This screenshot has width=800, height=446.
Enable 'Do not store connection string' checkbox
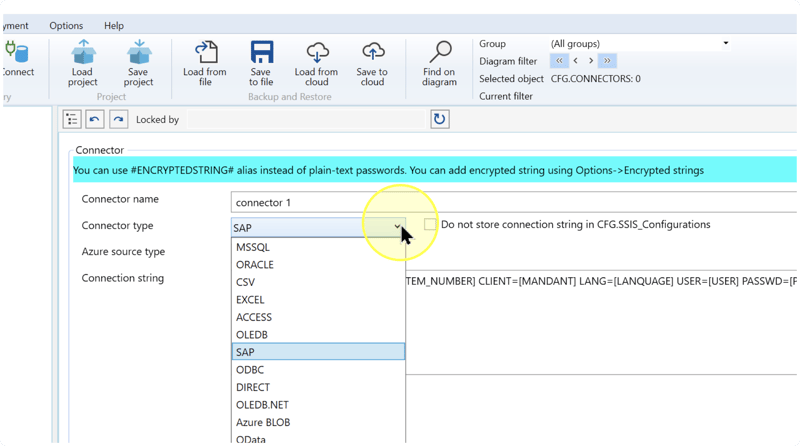(x=430, y=225)
